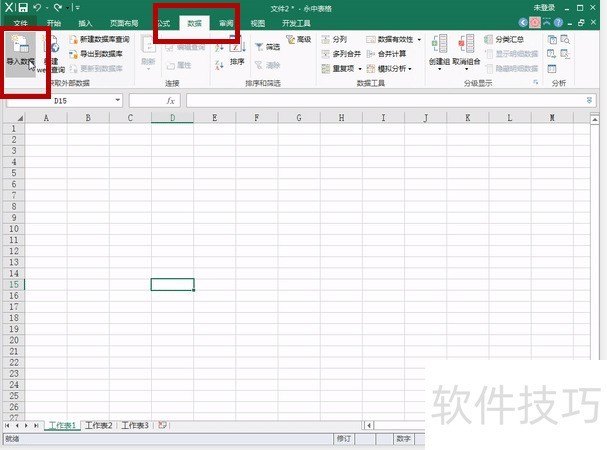
Task: Switch to the 页面布局 page layout tab
Action: click(x=124, y=23)
